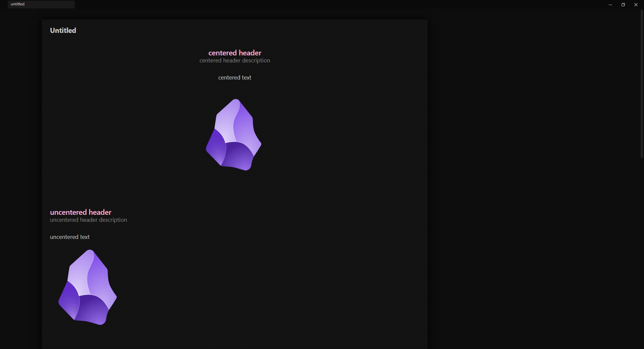
Task: Minimize the window
Action: pyautogui.click(x=610, y=5)
